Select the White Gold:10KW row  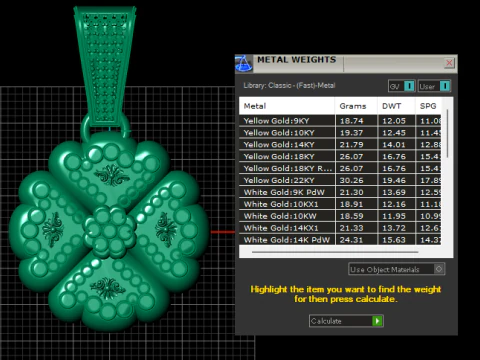[340, 216]
